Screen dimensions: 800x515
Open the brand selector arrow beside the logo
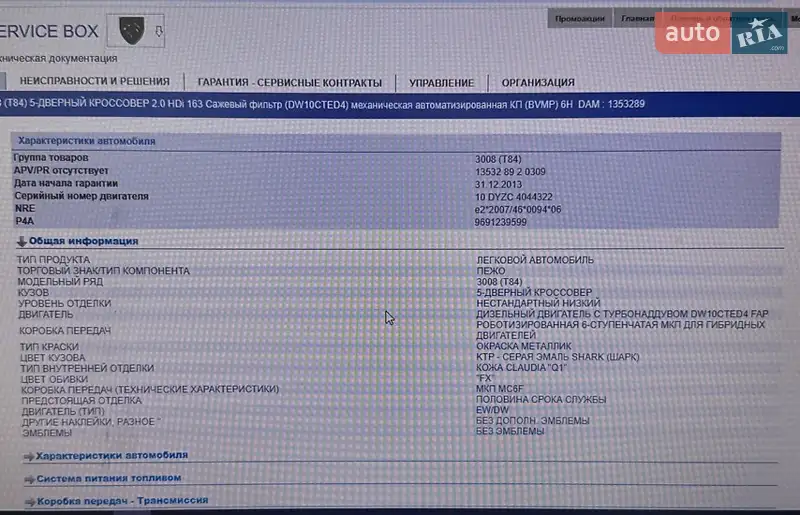(x=159, y=32)
